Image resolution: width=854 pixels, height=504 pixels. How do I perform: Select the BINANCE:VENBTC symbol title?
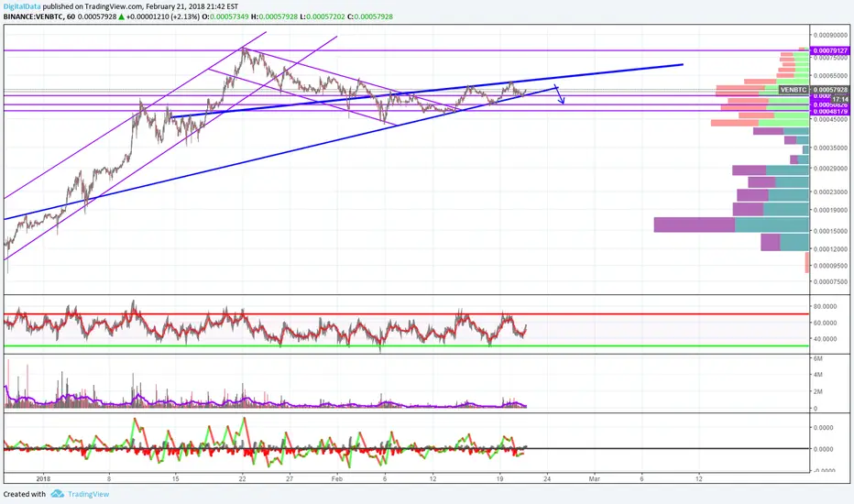coord(33,16)
